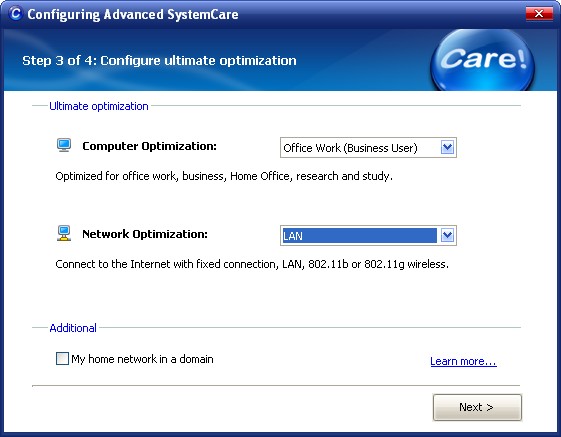Click the Advanced SystemCare logo in title bar
This screenshot has width=561, height=437.
pyautogui.click(x=15, y=14)
